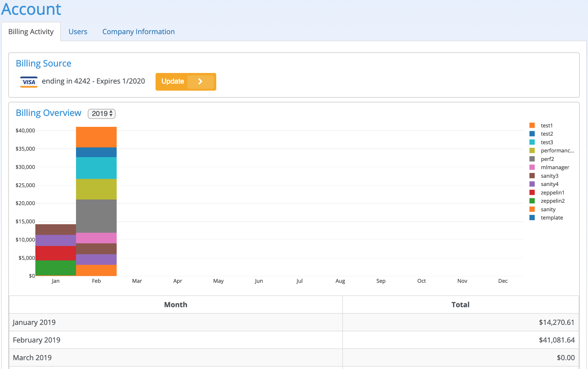Click the olive segment in Feb bar
Image resolution: width=588 pixels, height=369 pixels.
pos(96,189)
